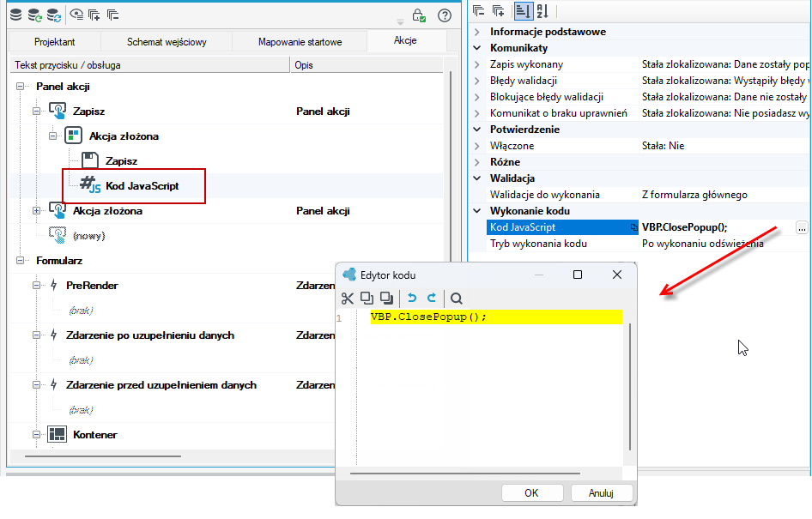Expand Komunikat o braku uprawnień property
The width and height of the screenshot is (812, 519).
(x=477, y=113)
